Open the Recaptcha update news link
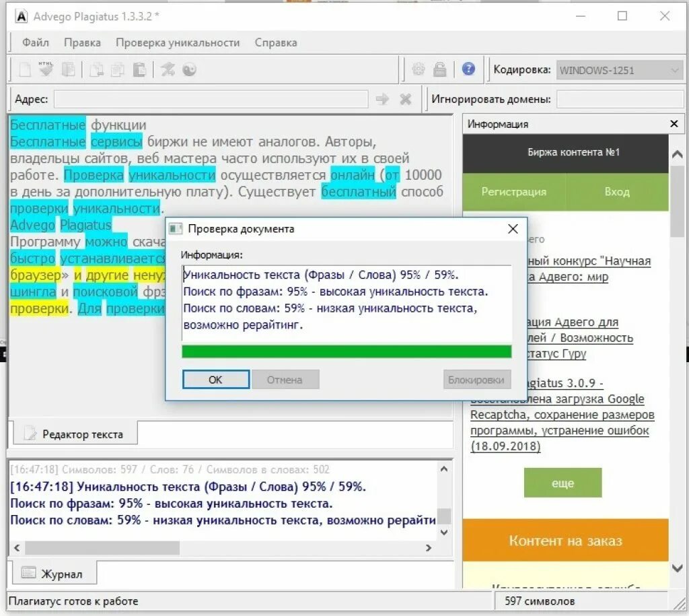Screen dimensions: 689x616 tap(562, 415)
